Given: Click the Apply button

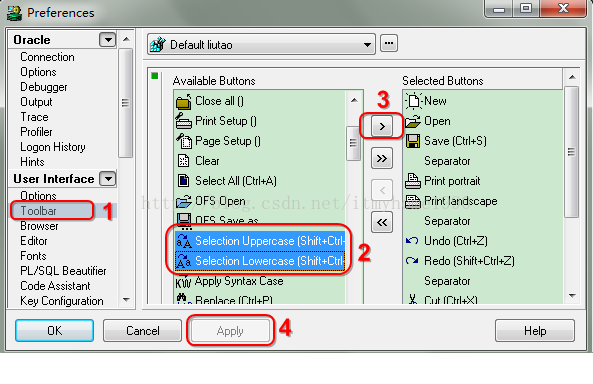Looking at the screenshot, I should click(230, 331).
